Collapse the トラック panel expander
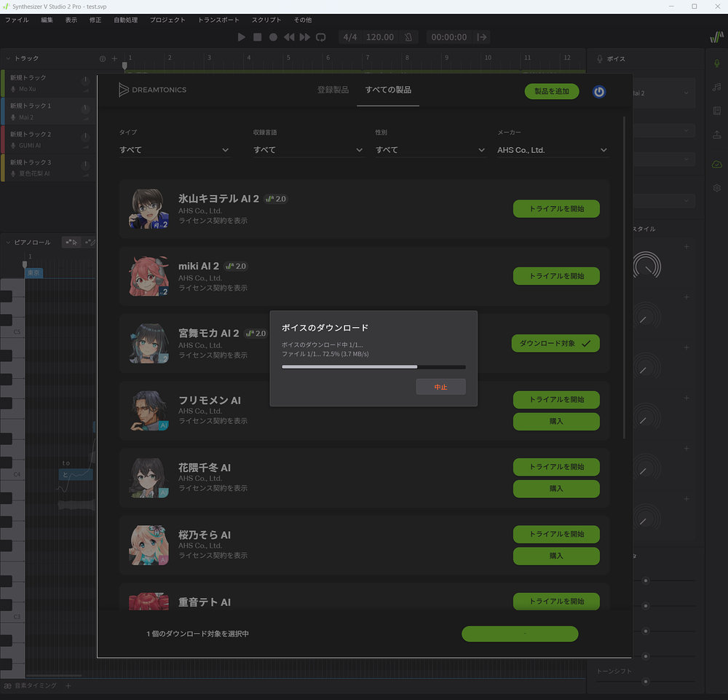Image resolution: width=728 pixels, height=700 pixels. click(x=8, y=58)
